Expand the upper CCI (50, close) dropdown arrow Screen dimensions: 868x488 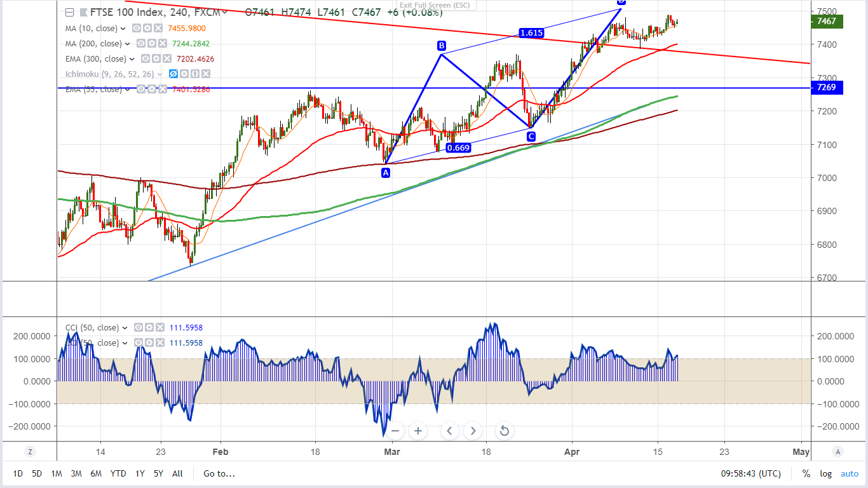click(125, 327)
